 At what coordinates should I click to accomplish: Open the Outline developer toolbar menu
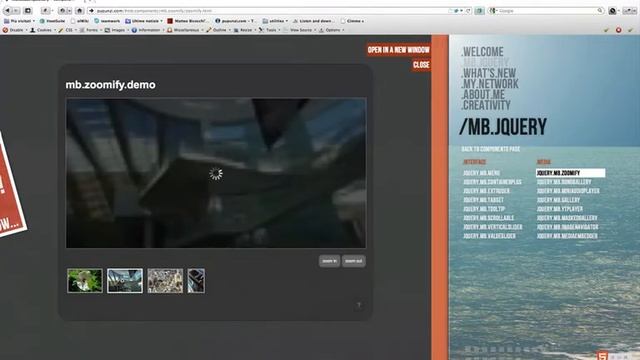(218, 30)
